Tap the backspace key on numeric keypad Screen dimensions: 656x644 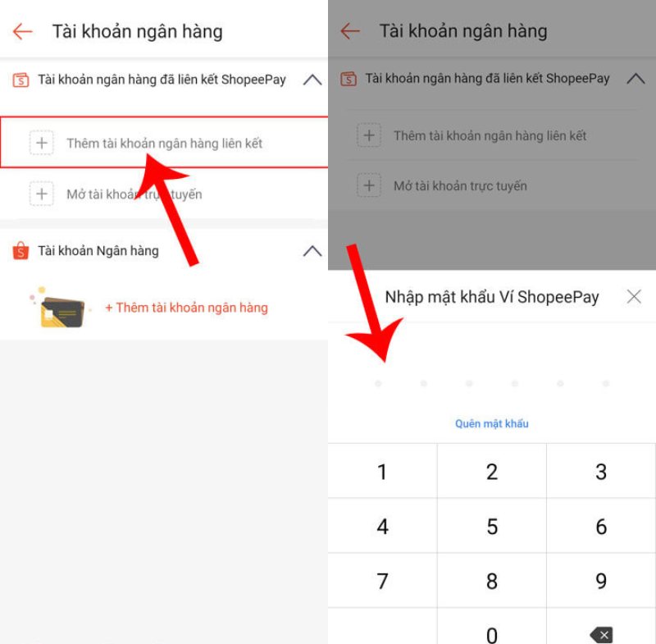click(601, 634)
